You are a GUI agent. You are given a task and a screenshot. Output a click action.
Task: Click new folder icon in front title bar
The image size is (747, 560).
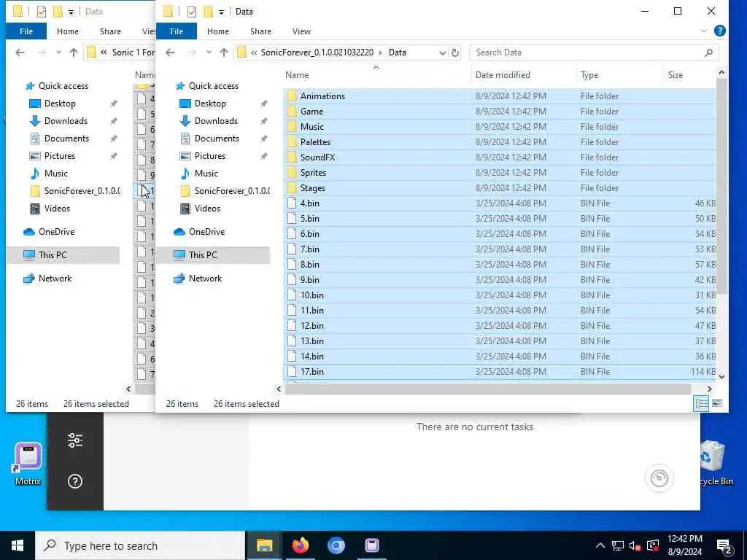(x=208, y=11)
